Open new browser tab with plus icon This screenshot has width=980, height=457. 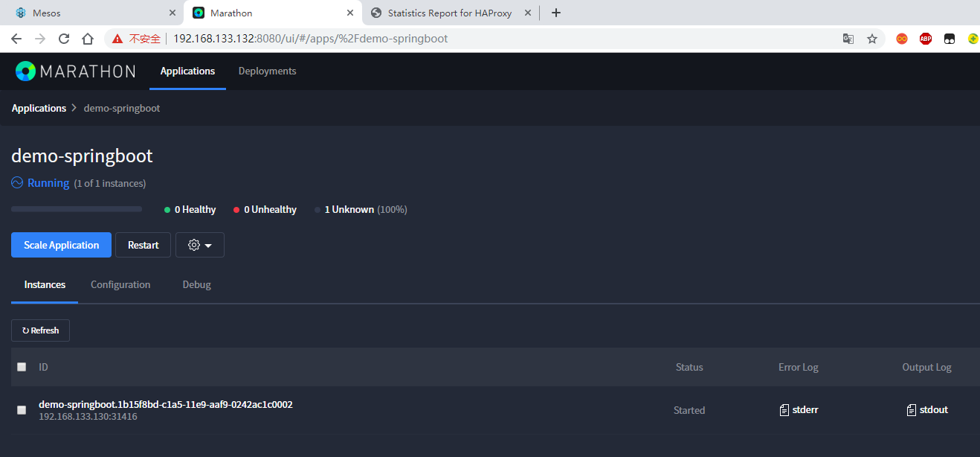coord(556,13)
